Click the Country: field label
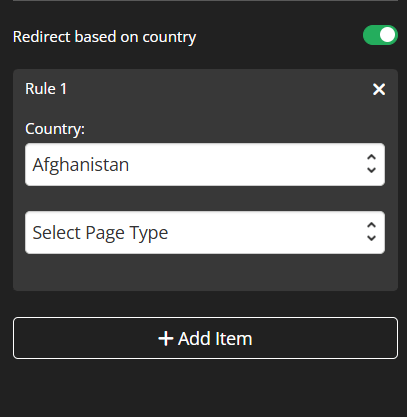 (55, 129)
